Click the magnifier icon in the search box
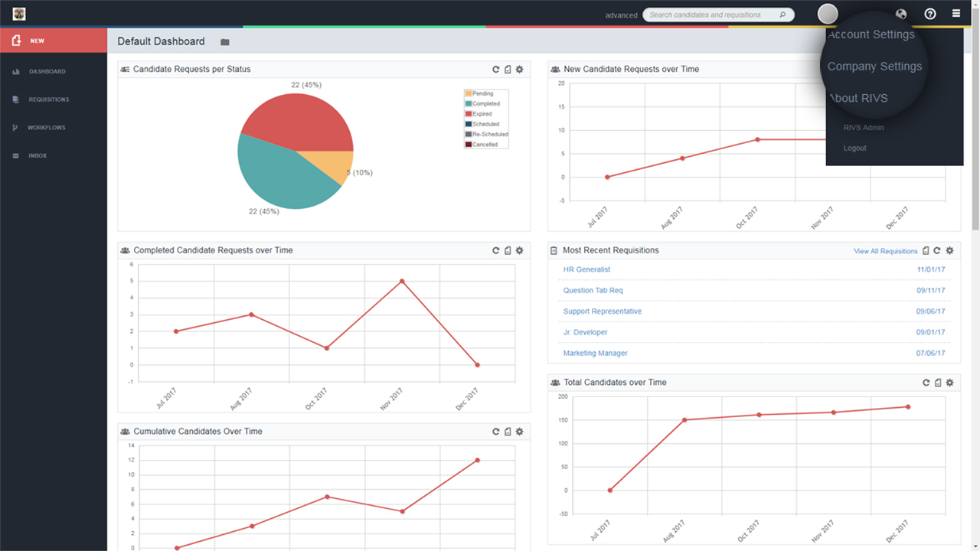 click(x=782, y=15)
